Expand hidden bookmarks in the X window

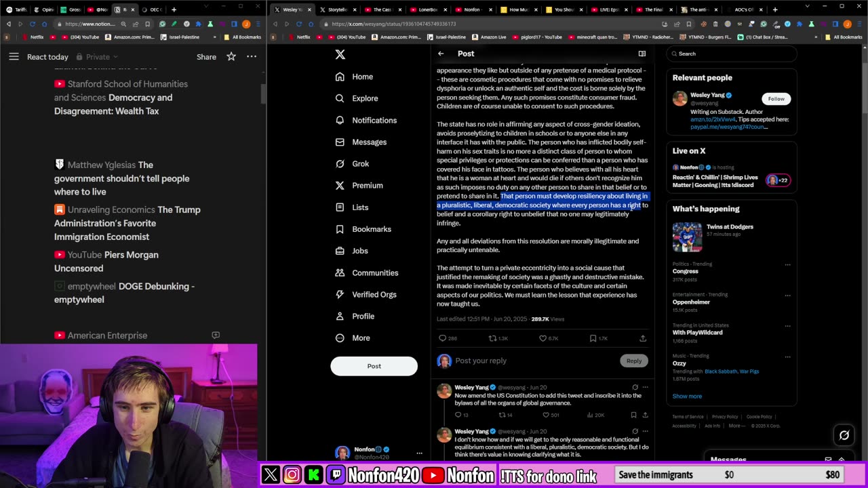[x=816, y=37]
